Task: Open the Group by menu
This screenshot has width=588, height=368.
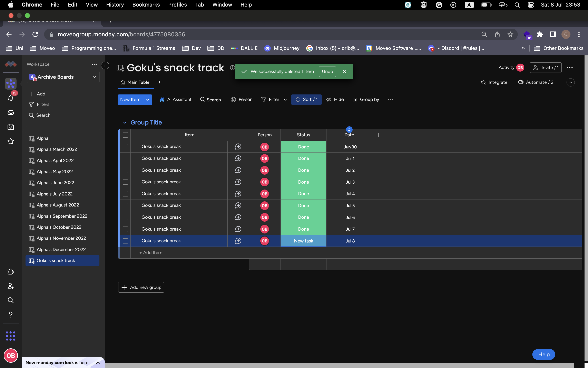Action: (x=366, y=100)
